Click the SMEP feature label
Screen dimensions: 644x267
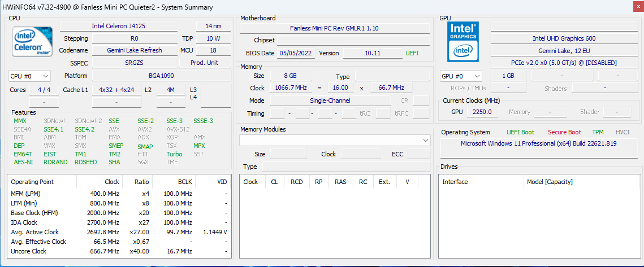point(116,146)
